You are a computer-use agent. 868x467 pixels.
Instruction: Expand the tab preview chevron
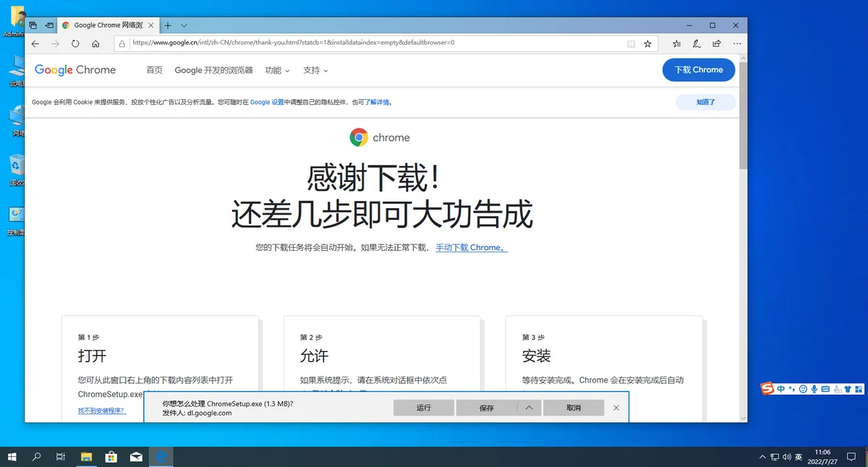184,25
